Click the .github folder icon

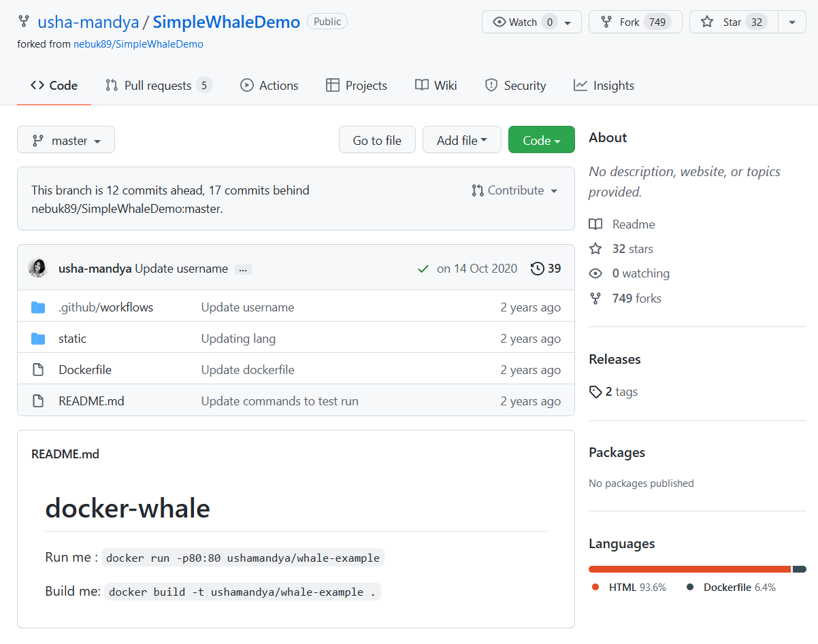pos(38,307)
